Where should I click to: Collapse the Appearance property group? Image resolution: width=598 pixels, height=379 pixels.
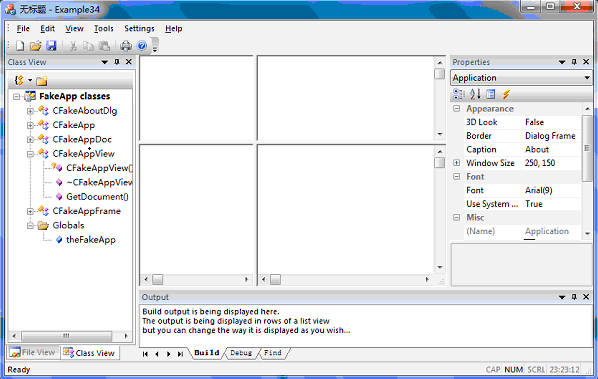click(457, 109)
